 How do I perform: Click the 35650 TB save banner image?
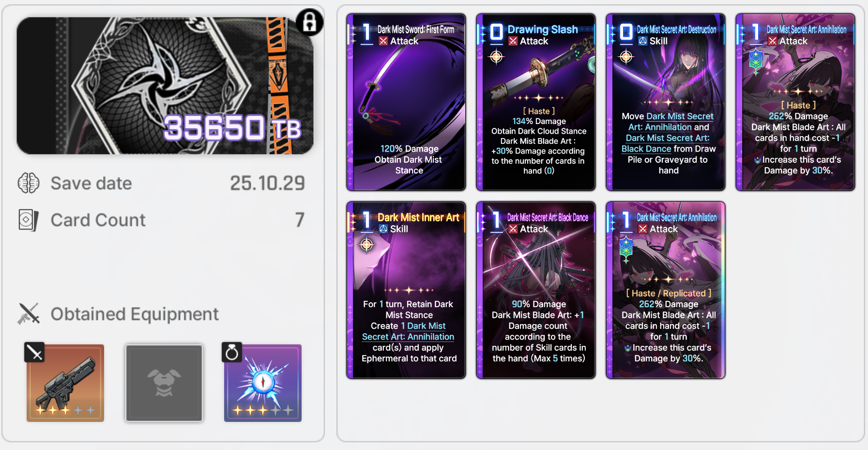165,86
